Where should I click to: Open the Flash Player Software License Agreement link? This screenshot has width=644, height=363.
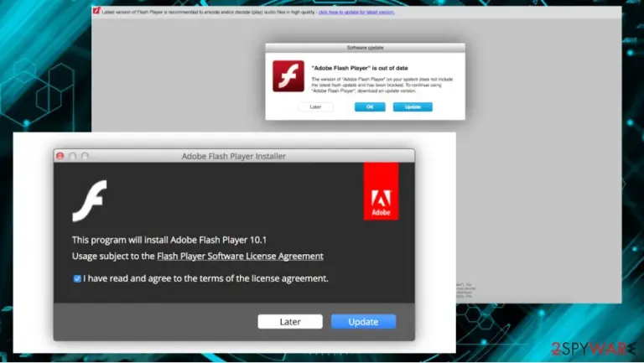pyautogui.click(x=240, y=257)
